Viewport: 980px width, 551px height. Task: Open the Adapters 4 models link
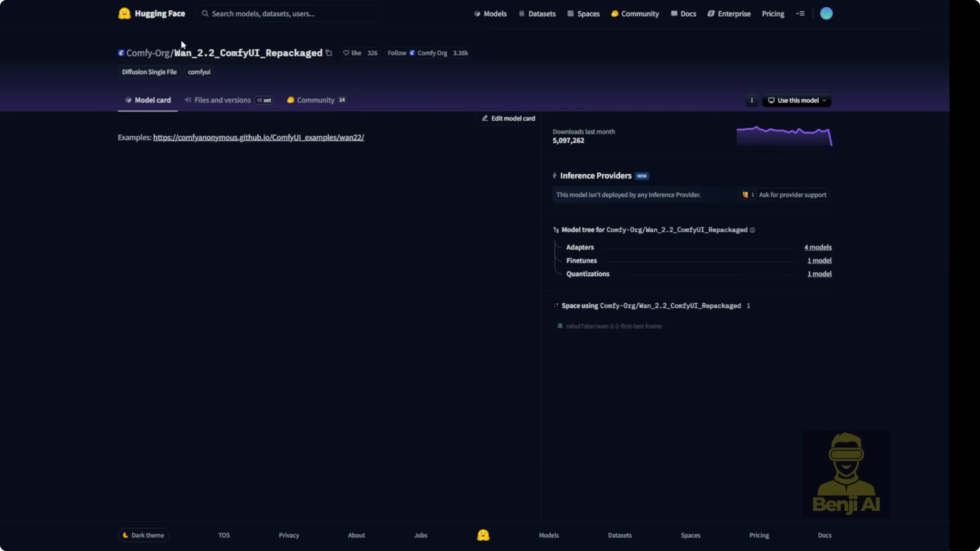click(818, 247)
